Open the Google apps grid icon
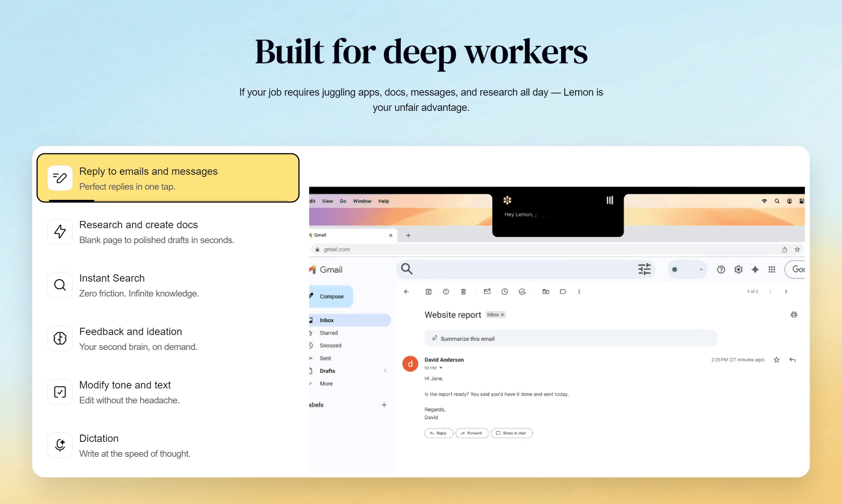Viewport: 842px width, 504px height. 772,269
